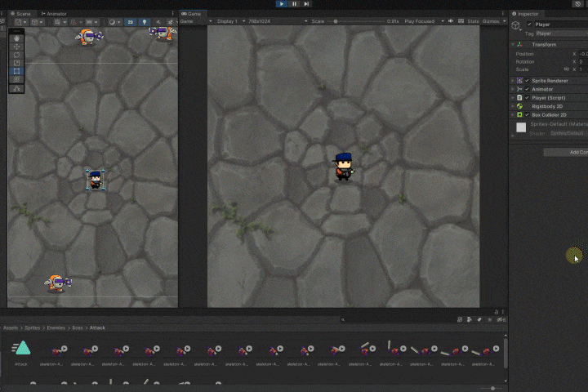The width and height of the screenshot is (588, 392).
Task: Switch to the Scene tab
Action: (x=20, y=14)
